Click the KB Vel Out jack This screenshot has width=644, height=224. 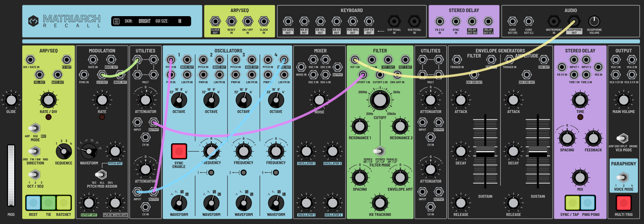320,21
